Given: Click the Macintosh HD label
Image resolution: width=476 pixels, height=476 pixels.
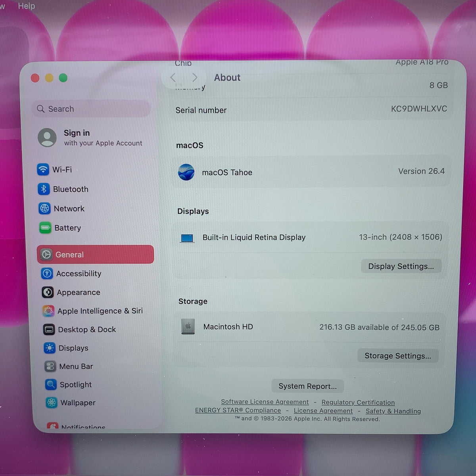Looking at the screenshot, I should click(x=228, y=326).
